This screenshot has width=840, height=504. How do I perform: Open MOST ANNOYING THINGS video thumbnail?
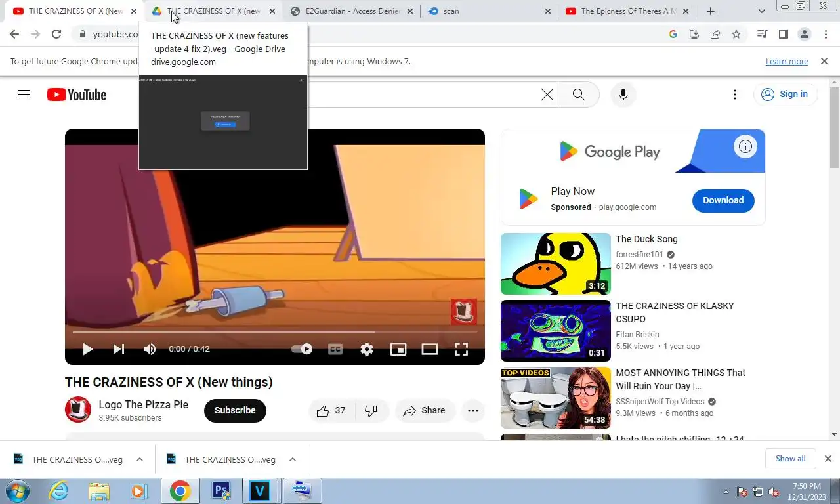555,398
